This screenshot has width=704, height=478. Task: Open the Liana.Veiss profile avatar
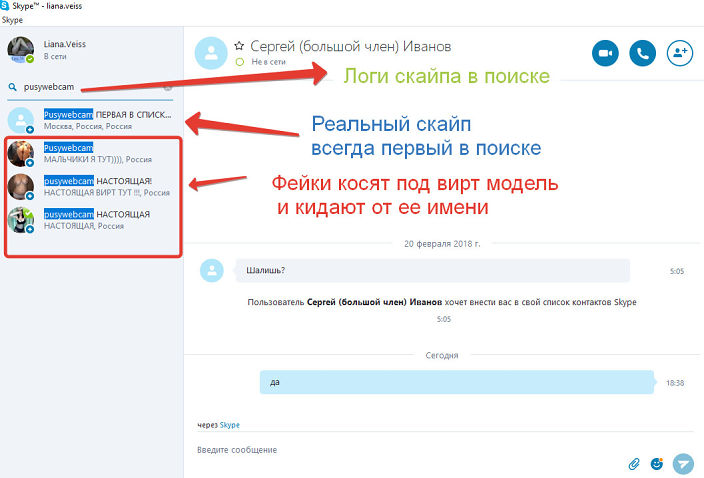point(21,50)
